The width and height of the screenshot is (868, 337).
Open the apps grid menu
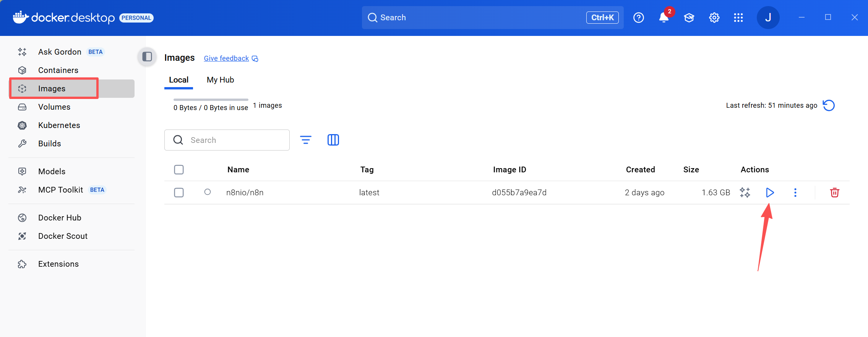click(738, 18)
